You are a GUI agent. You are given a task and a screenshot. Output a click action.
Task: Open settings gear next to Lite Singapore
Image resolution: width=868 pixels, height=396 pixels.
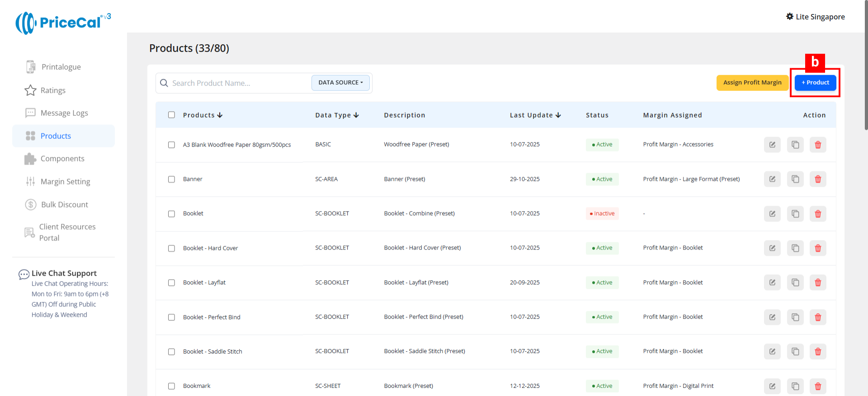click(790, 17)
